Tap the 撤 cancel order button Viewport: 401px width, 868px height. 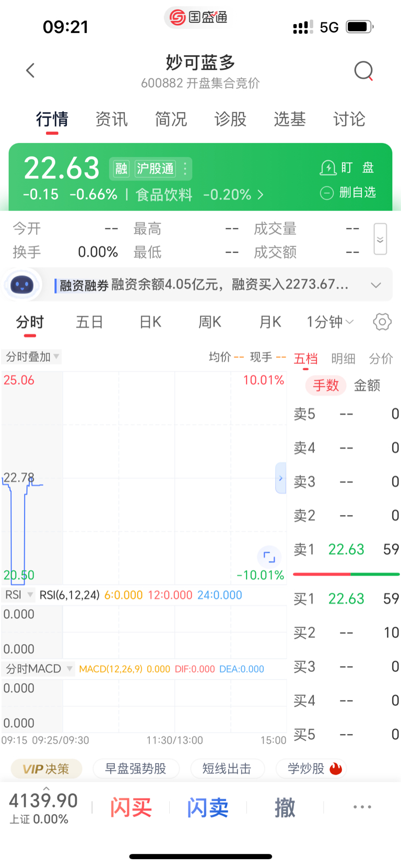(x=285, y=807)
